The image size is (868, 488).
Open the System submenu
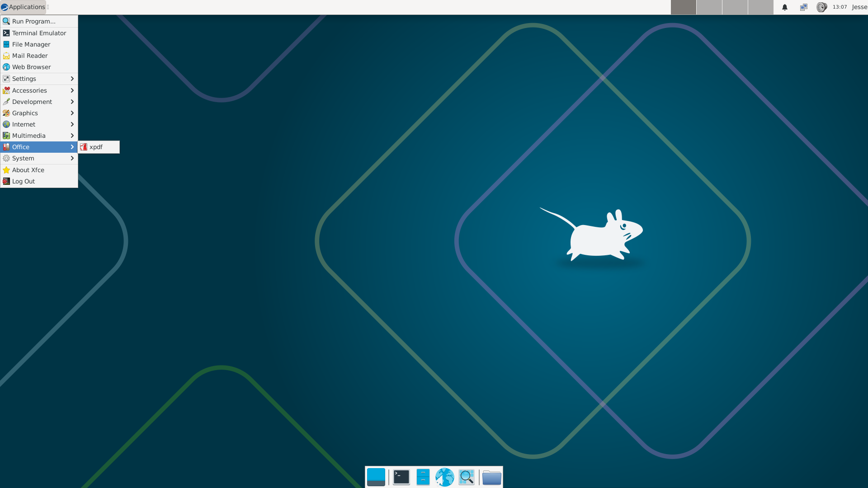(39, 158)
